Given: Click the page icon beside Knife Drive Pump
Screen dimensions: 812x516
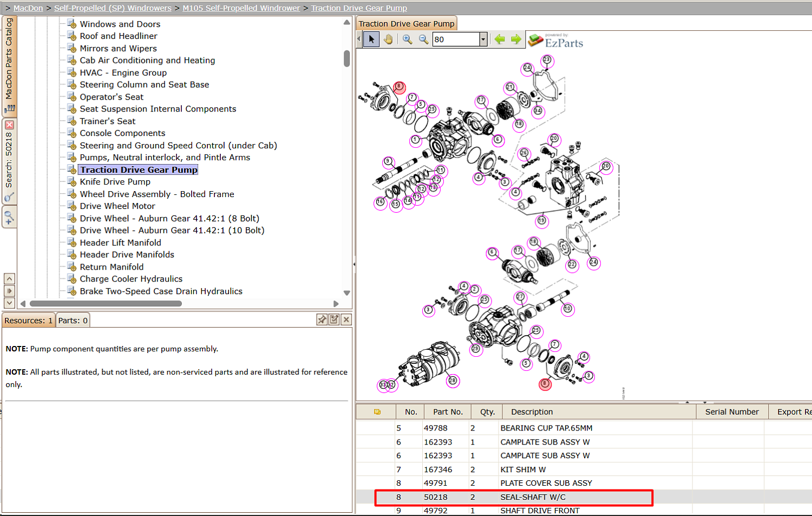Looking at the screenshot, I should coord(71,182).
